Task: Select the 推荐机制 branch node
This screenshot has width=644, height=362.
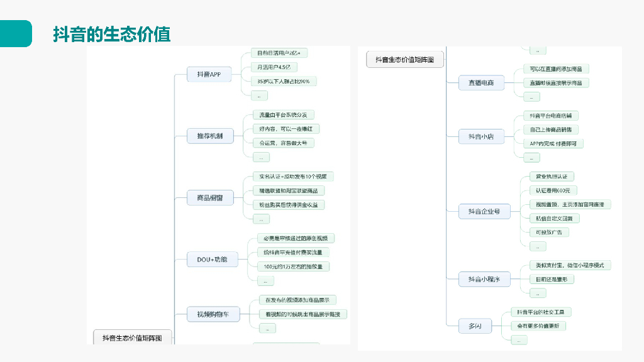Action: pyautogui.click(x=210, y=136)
